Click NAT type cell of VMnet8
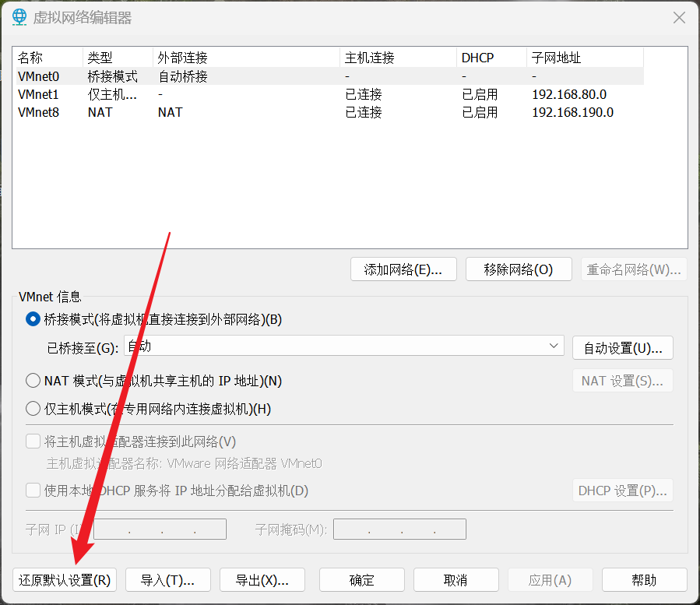Image resolution: width=700 pixels, height=605 pixels. [100, 112]
